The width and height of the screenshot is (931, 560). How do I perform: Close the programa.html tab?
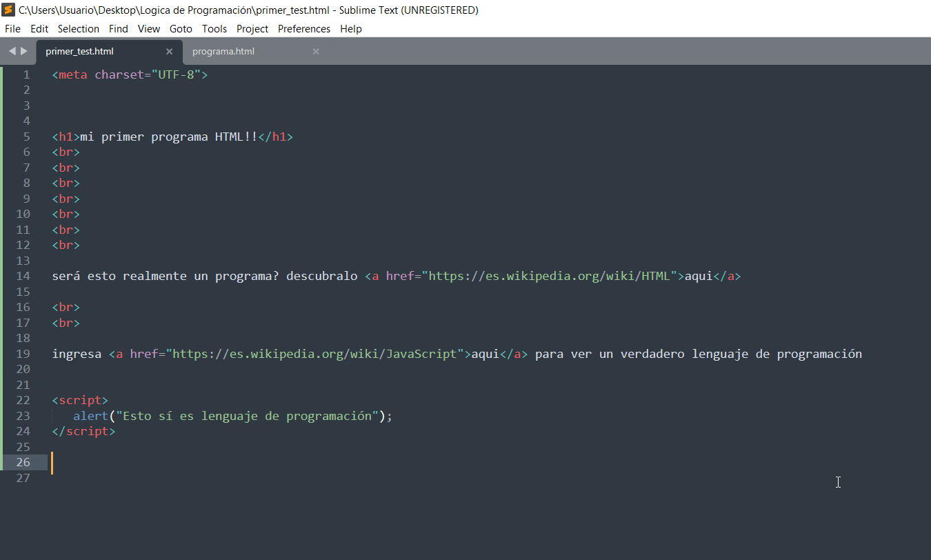pos(316,52)
